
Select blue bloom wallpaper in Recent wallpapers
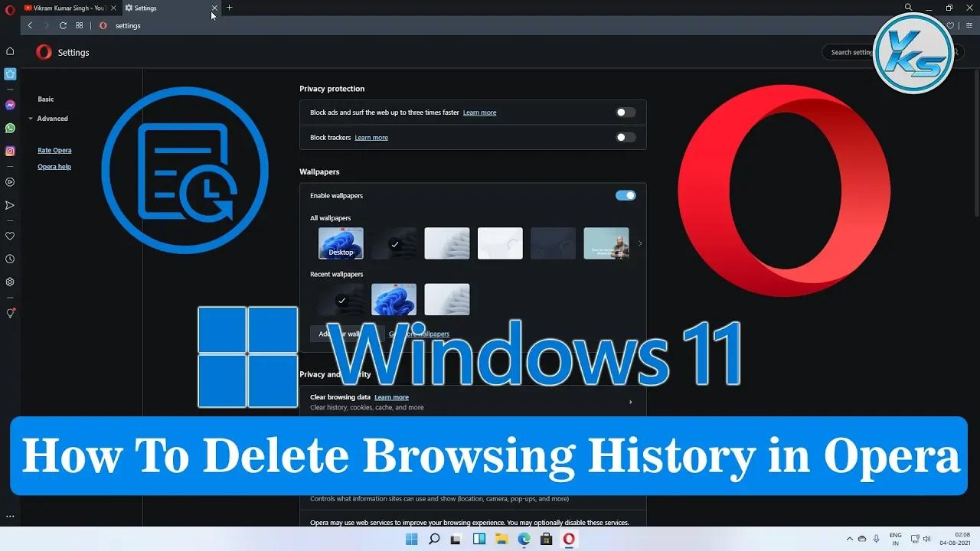click(394, 299)
